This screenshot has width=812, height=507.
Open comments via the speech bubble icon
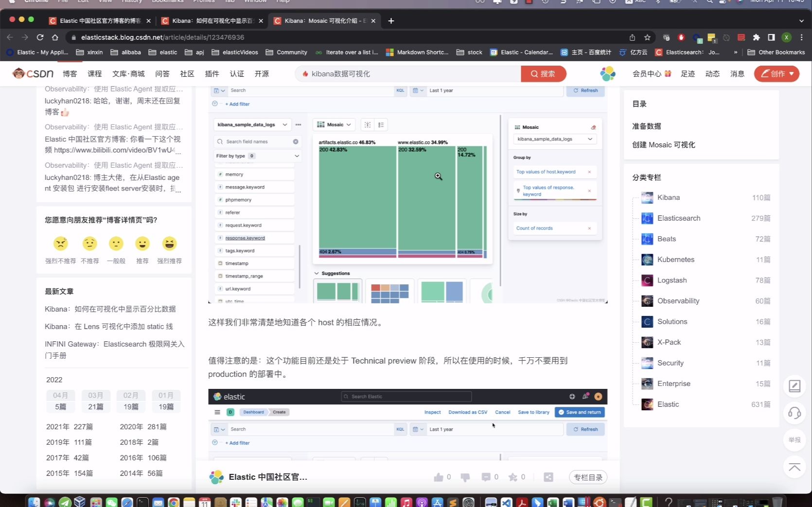(x=488, y=477)
